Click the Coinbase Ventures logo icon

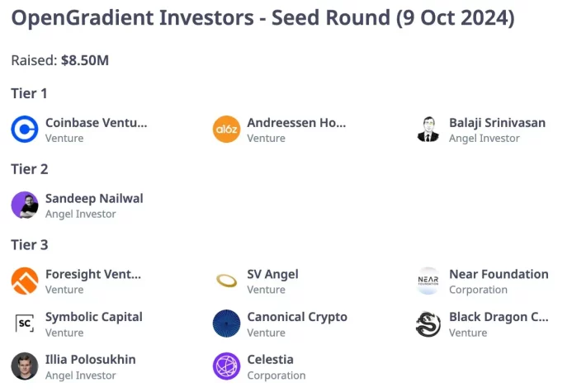point(25,130)
